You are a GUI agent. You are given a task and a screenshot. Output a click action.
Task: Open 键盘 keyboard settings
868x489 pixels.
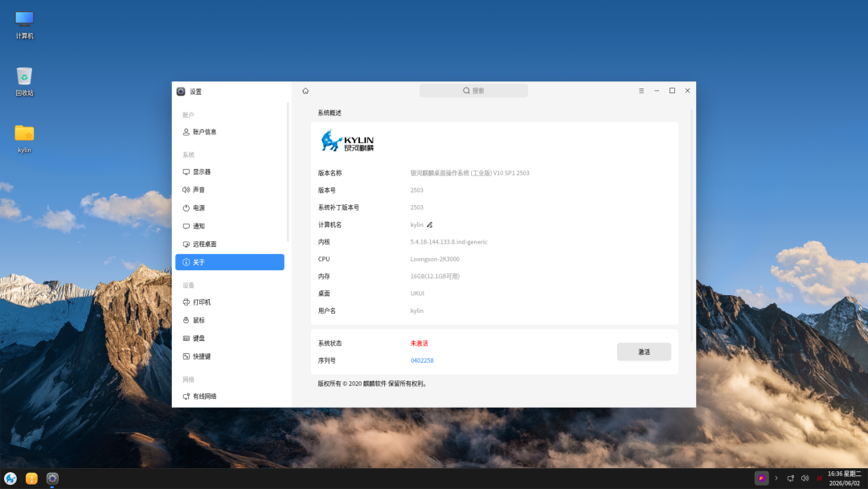pos(230,339)
